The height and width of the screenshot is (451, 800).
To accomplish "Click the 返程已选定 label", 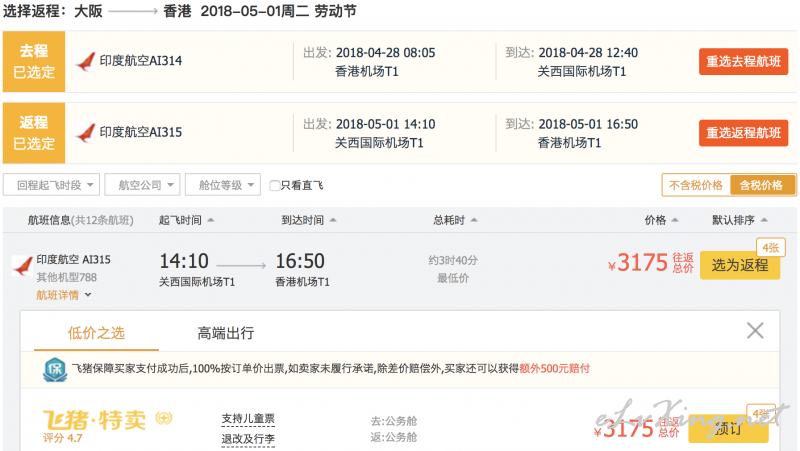I will coord(34,133).
